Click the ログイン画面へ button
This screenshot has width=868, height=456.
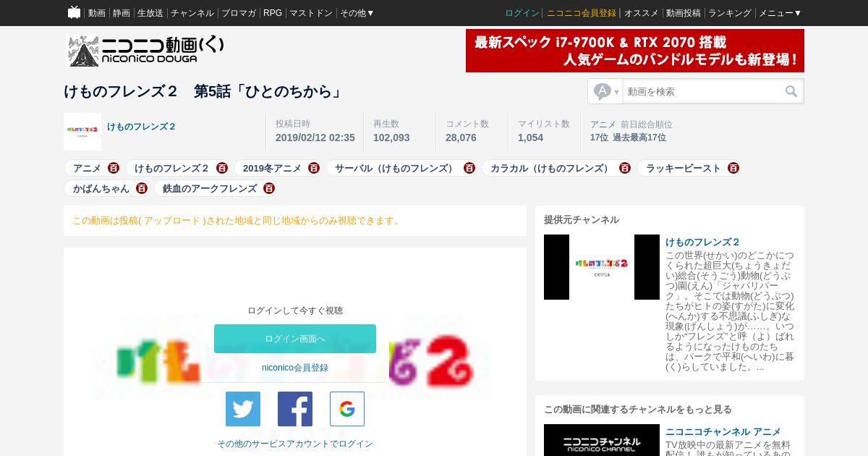click(x=295, y=339)
